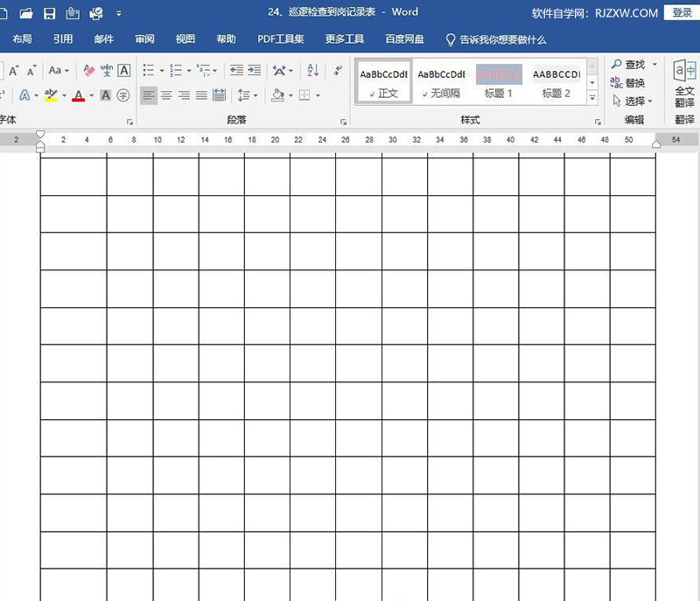The image size is (700, 601).
Task: Sort text with A-Z sort icon
Action: coord(313,71)
